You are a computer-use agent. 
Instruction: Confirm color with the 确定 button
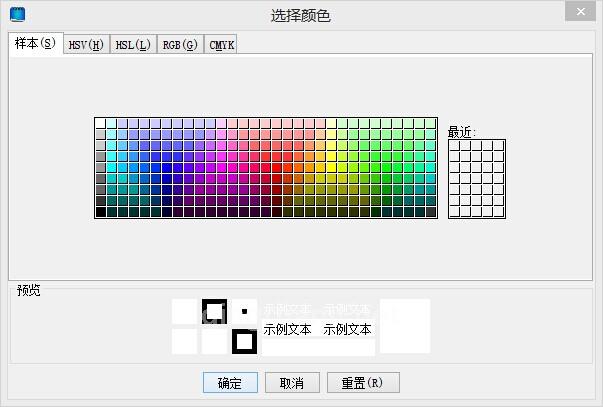pyautogui.click(x=230, y=382)
